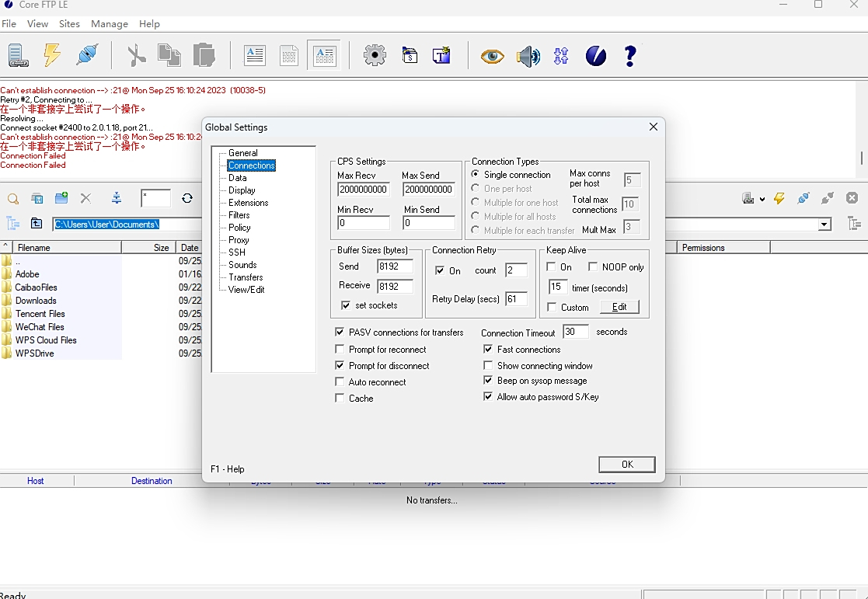Click the disconnect icon in the right pane
The width and height of the screenshot is (868, 599).
point(853,198)
